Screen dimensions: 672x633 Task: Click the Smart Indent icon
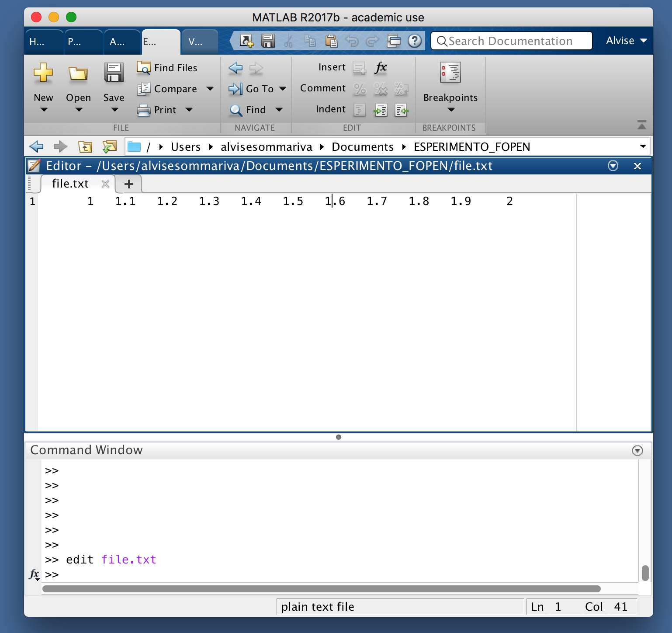[x=359, y=110]
